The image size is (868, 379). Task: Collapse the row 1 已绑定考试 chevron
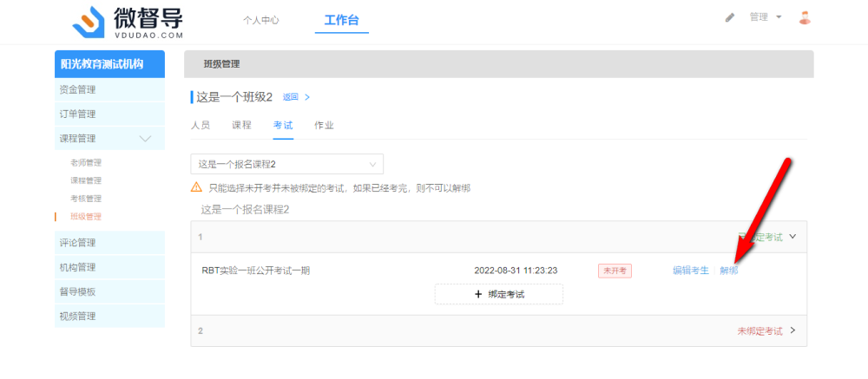point(792,237)
